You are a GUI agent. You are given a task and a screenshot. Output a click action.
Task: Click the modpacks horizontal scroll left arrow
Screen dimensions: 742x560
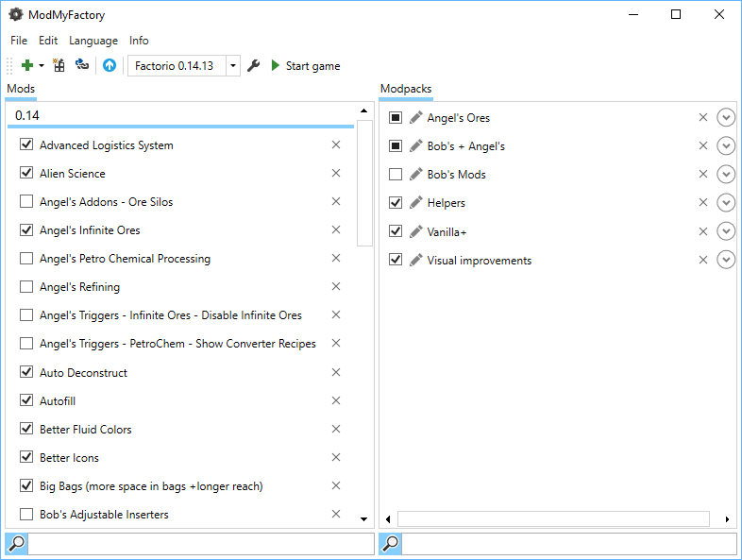[x=388, y=519]
